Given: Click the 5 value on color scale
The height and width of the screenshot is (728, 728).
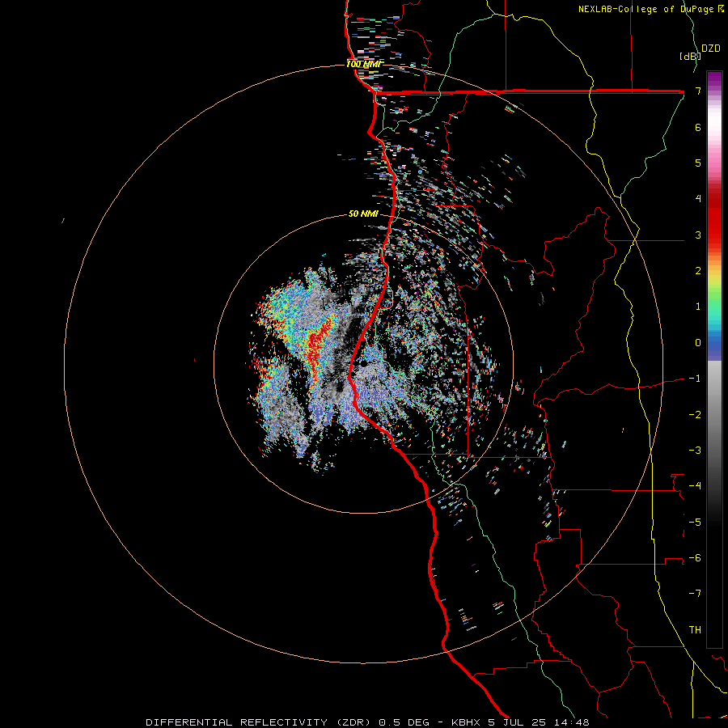Looking at the screenshot, I should (698, 163).
